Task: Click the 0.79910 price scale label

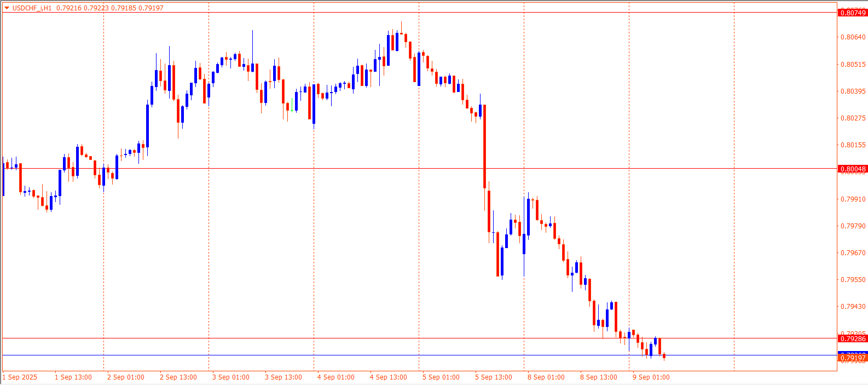Action: (853, 199)
